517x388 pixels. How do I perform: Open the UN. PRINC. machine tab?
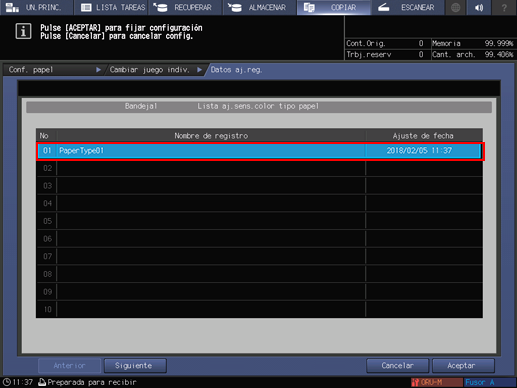pyautogui.click(x=36, y=7)
